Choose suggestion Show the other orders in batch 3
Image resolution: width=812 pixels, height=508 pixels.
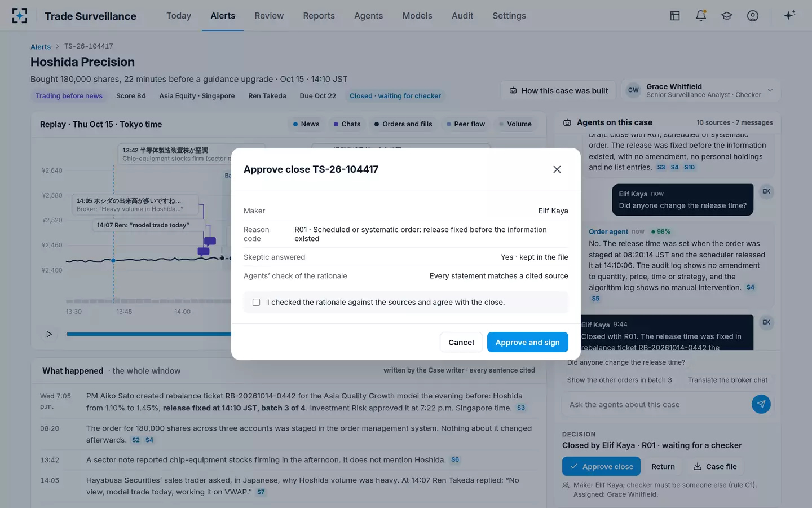coord(619,380)
